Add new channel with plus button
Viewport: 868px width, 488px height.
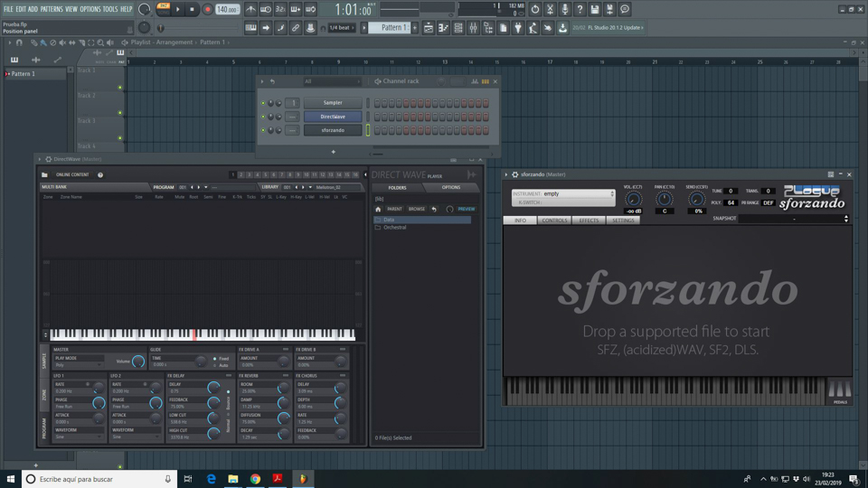334,152
